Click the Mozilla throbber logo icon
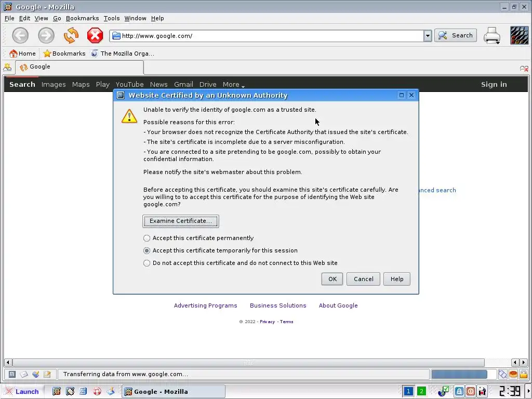The image size is (532, 399). click(x=519, y=35)
